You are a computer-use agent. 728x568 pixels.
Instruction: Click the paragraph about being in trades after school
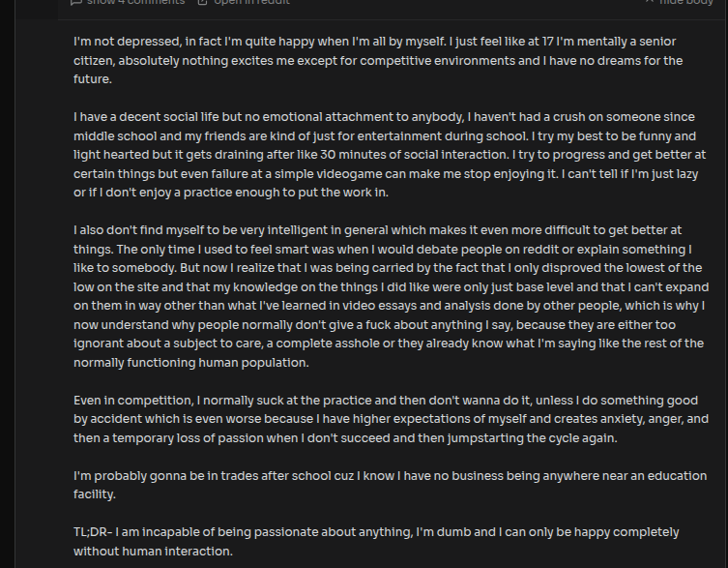(x=390, y=485)
